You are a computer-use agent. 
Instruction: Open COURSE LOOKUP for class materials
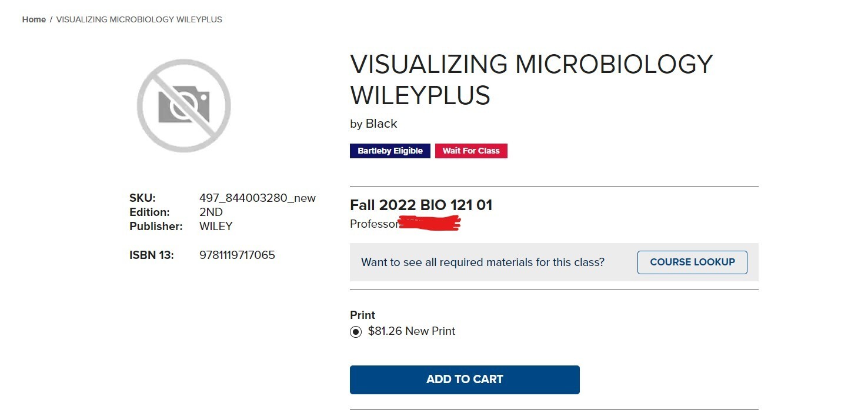[x=692, y=262]
